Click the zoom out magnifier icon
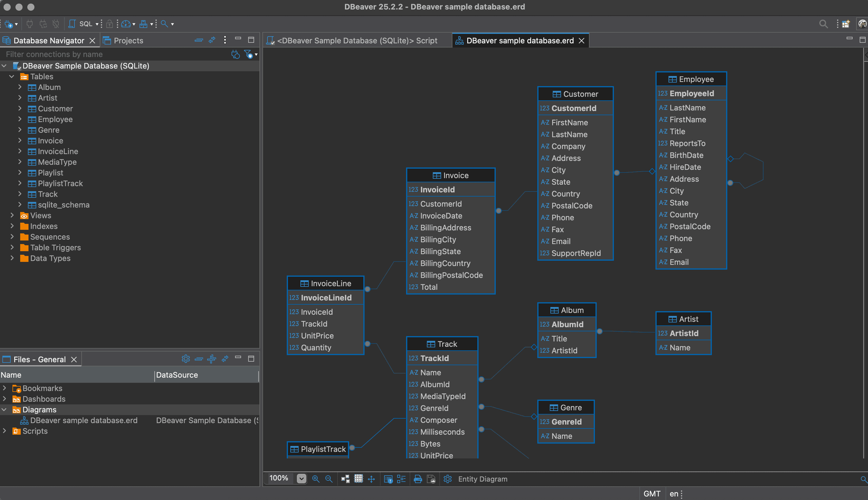Image resolution: width=868 pixels, height=500 pixels. (329, 479)
